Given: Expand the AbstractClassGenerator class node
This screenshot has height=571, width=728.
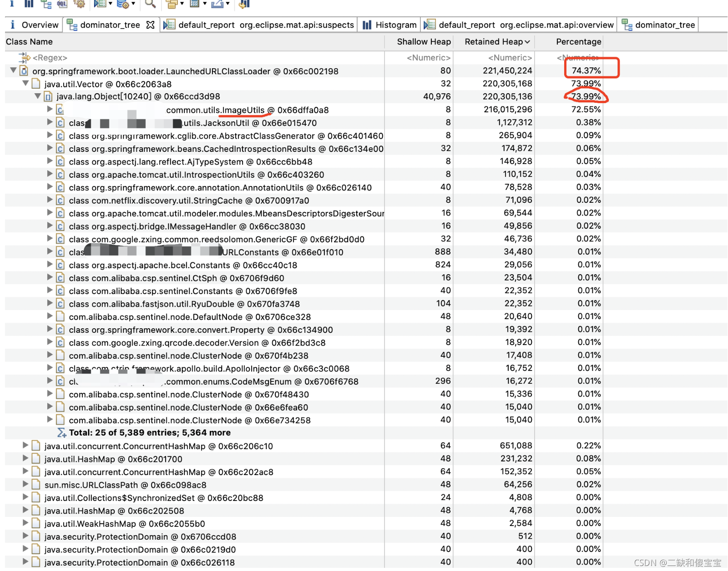Looking at the screenshot, I should 50,135.
